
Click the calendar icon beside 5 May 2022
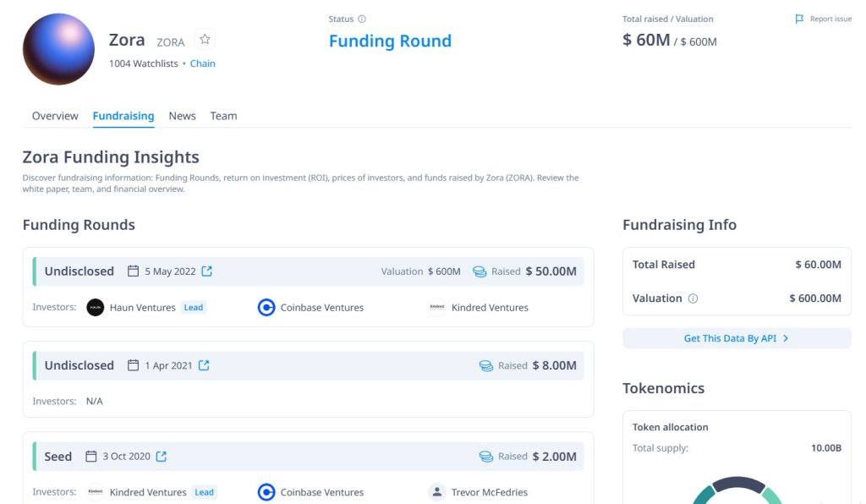(134, 271)
